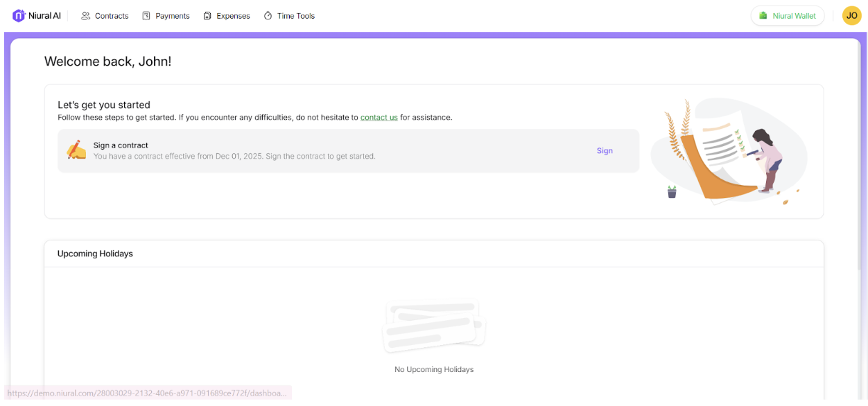Click the green wallet icon
This screenshot has height=406, width=868.
[763, 16]
